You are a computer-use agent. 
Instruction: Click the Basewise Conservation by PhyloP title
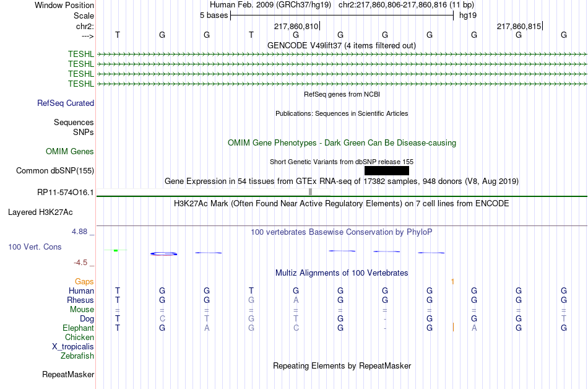tap(342, 232)
